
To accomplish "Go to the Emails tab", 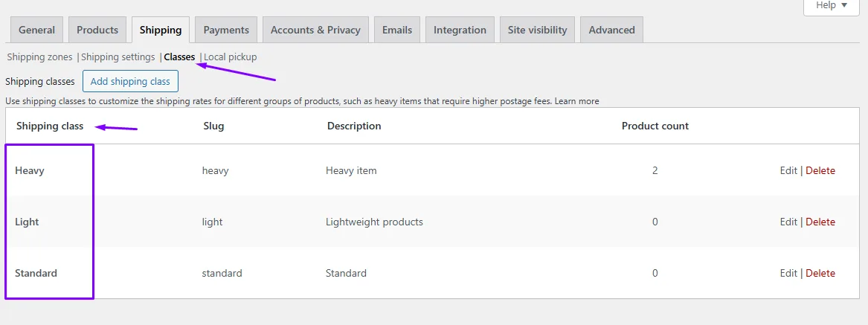I will pos(397,30).
